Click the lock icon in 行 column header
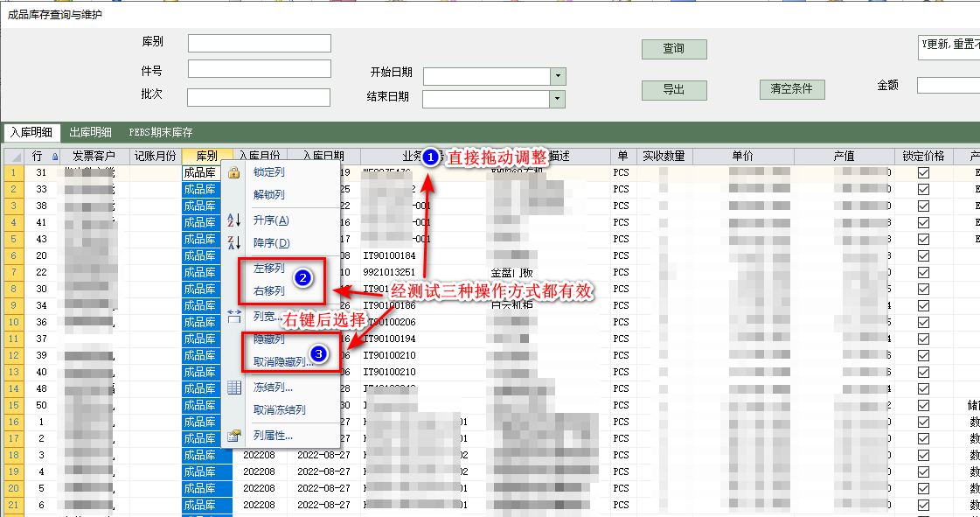Image resolution: width=980 pixels, height=517 pixels. [56, 157]
